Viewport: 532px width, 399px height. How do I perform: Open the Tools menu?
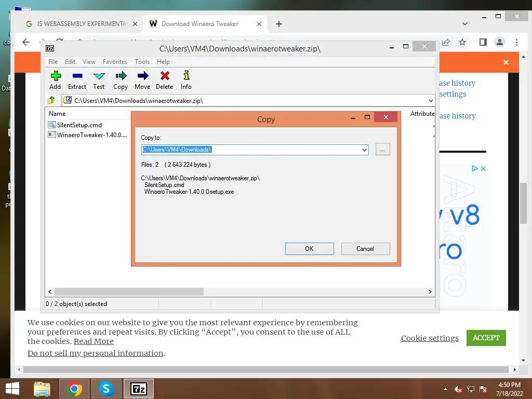[x=142, y=62]
